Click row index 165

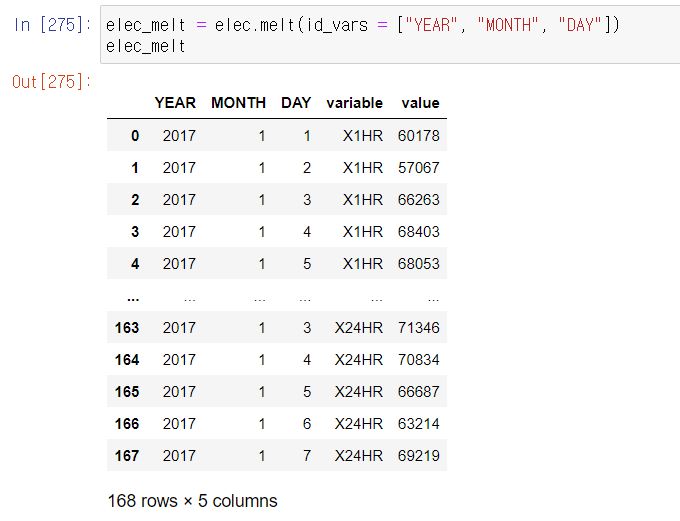(127, 392)
